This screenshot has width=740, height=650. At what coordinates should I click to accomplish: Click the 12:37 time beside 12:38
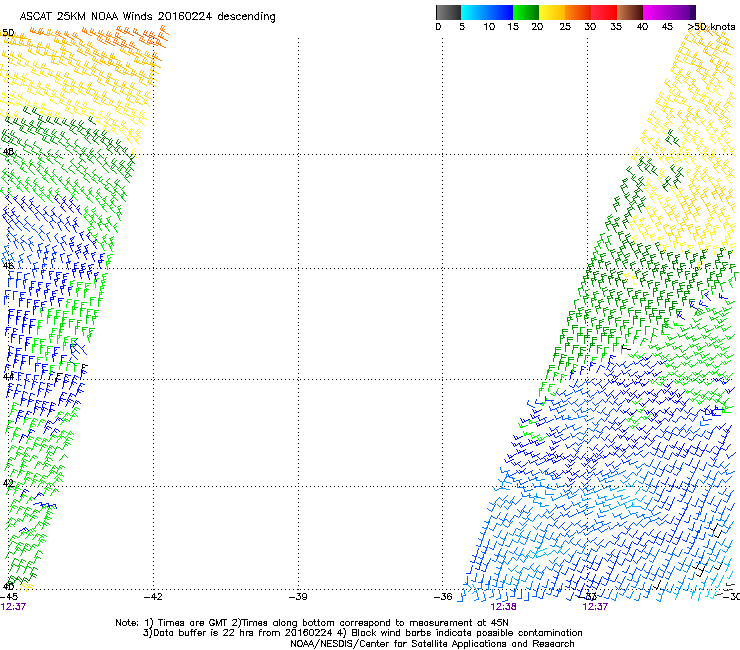tap(595, 607)
